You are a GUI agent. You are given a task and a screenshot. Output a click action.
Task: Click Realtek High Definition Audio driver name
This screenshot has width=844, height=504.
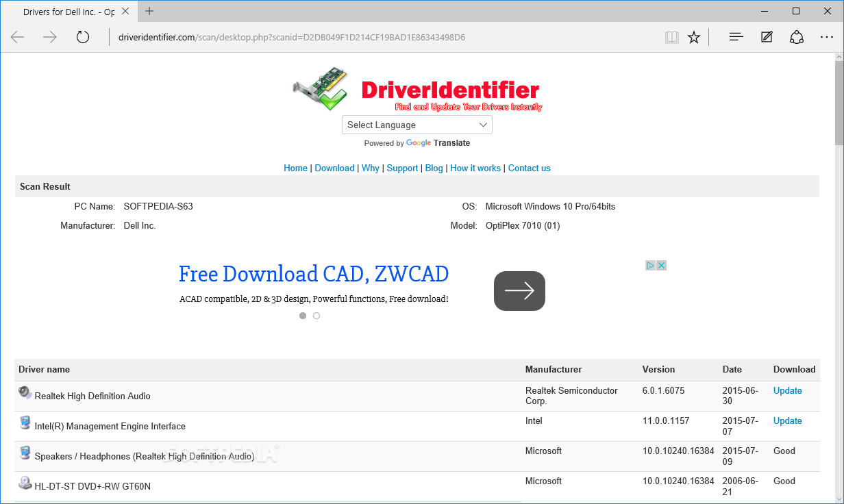pyautogui.click(x=92, y=396)
